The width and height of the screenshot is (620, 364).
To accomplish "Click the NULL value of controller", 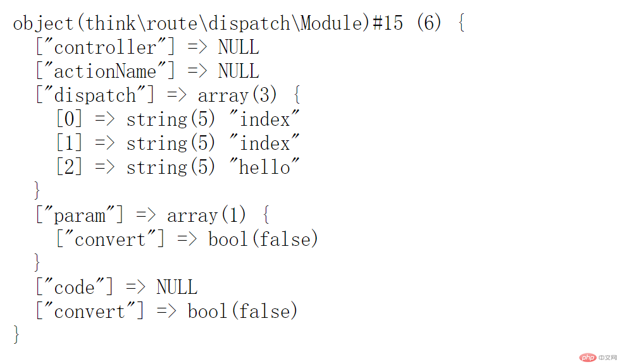I will tap(239, 47).
